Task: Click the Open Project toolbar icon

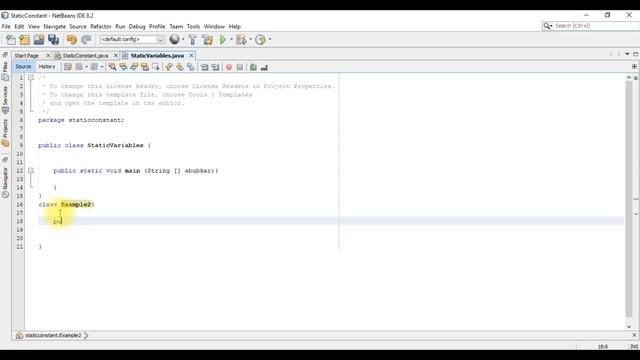Action: [39, 40]
